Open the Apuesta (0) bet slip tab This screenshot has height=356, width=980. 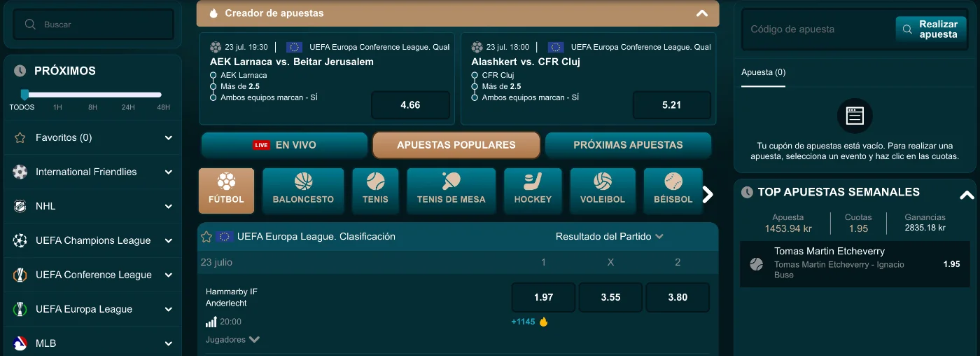click(x=763, y=72)
